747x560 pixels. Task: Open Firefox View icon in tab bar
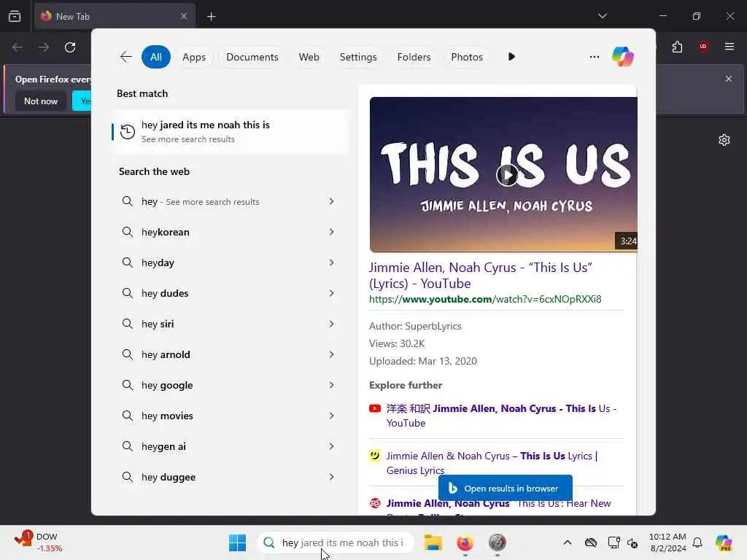[15, 16]
